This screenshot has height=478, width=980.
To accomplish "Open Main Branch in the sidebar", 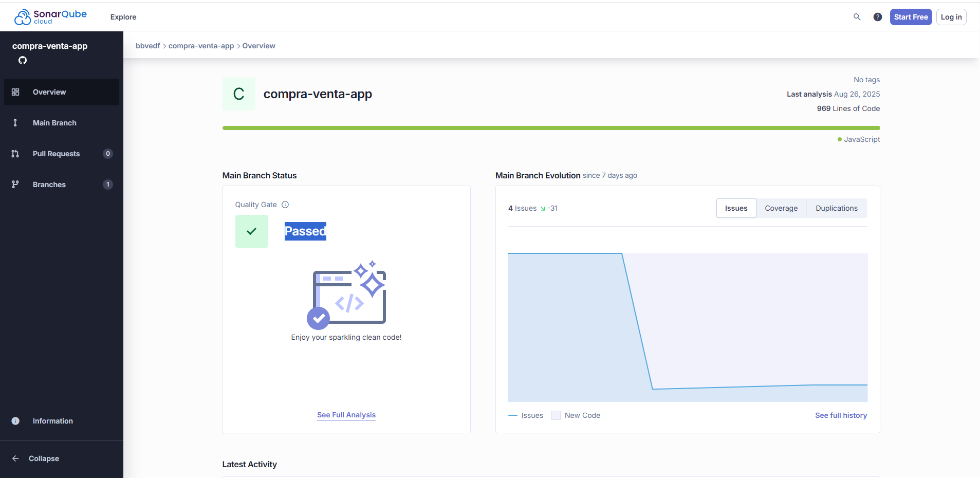I will tap(62, 123).
